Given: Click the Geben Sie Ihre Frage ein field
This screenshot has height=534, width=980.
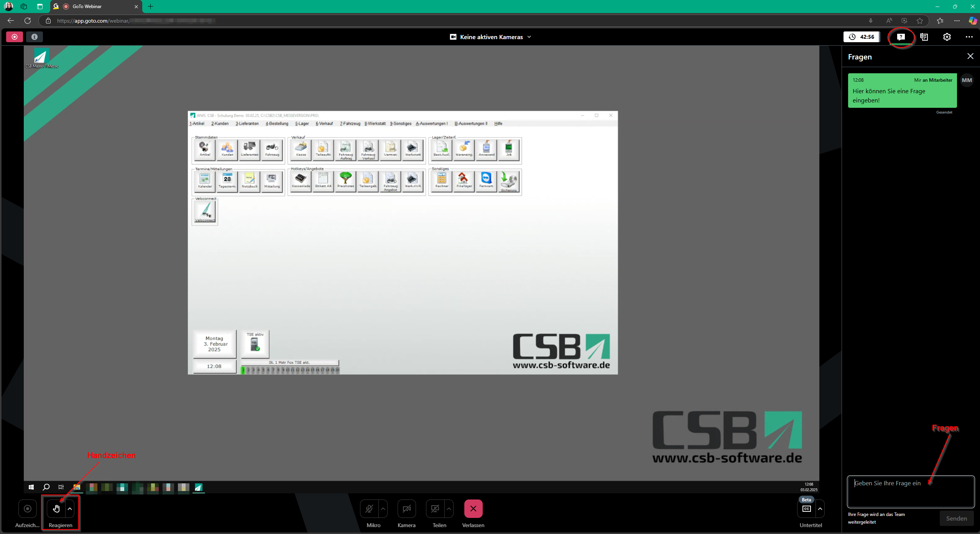Looking at the screenshot, I should [911, 491].
